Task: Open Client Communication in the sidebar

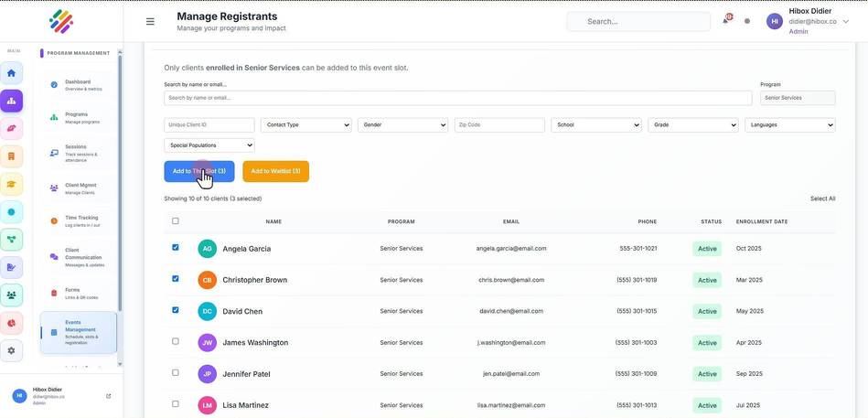Action: pyautogui.click(x=78, y=257)
